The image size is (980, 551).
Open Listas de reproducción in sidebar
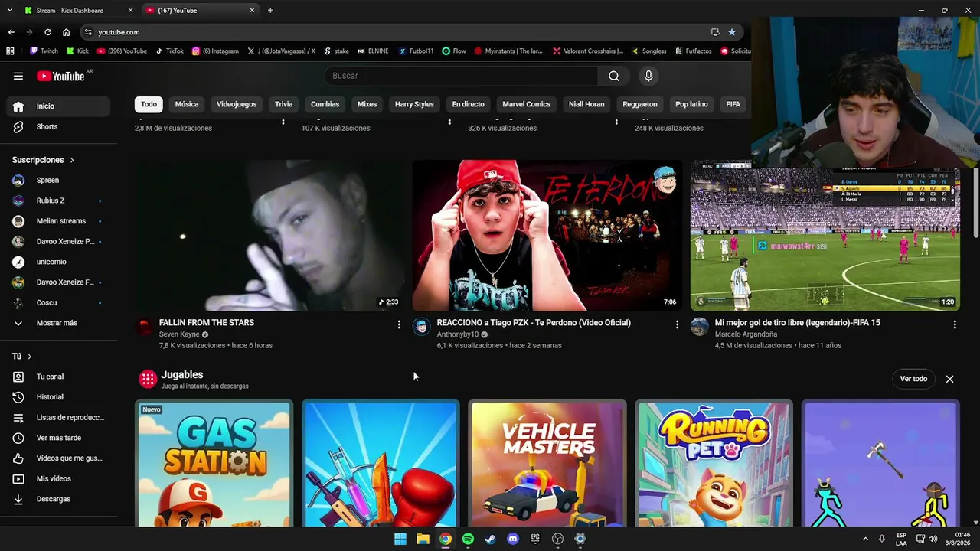coord(58,418)
